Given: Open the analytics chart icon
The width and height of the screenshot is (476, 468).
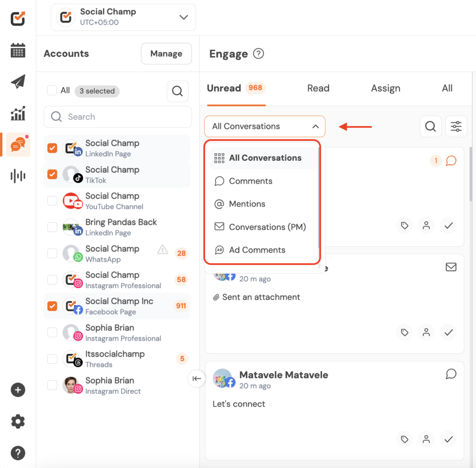Looking at the screenshot, I should pos(18,113).
